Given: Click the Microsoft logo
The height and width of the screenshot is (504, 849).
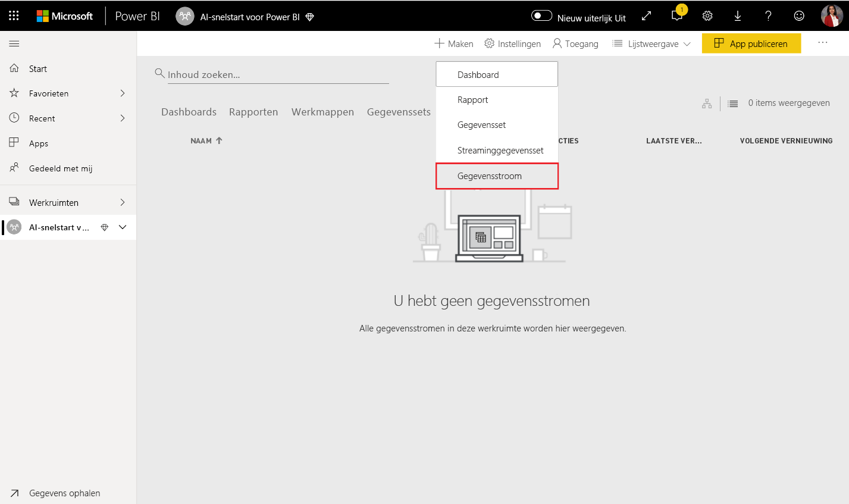Looking at the screenshot, I should tap(65, 16).
